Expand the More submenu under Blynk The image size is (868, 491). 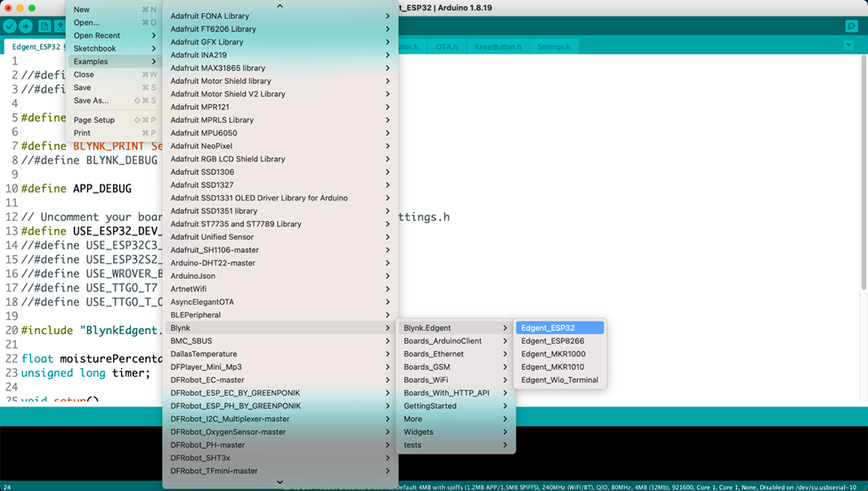[456, 419]
